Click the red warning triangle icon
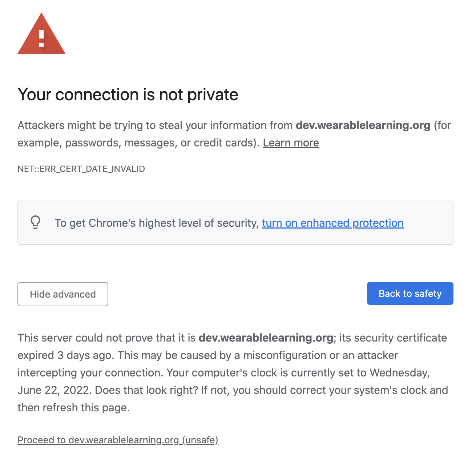Viewport: 476px width, 468px height. pos(41,35)
